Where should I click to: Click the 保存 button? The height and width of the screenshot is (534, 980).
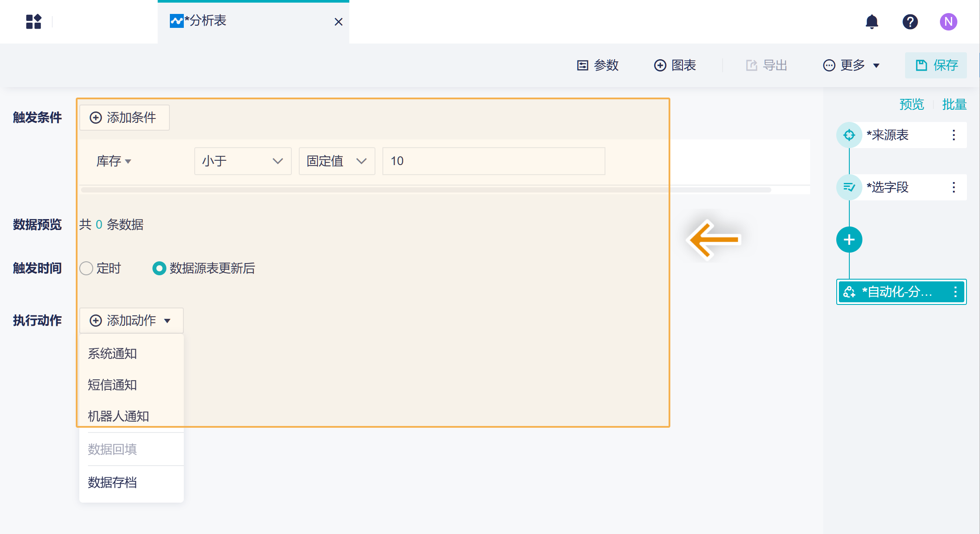click(936, 65)
